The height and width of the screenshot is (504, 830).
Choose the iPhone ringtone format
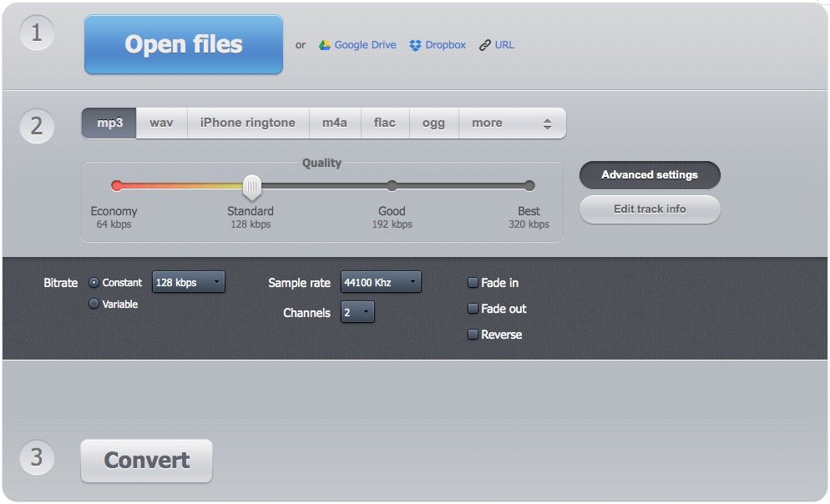pyautogui.click(x=248, y=123)
